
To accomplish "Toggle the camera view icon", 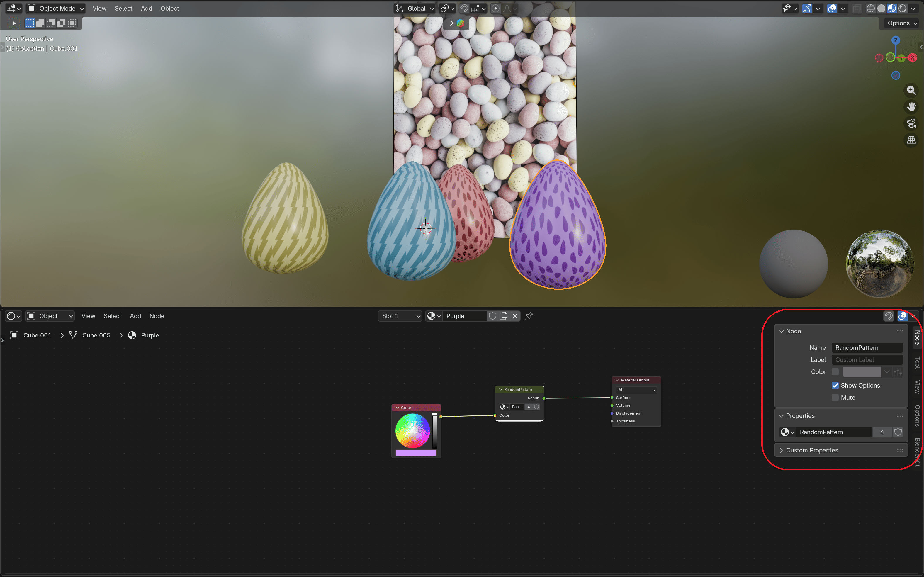I will pyautogui.click(x=911, y=123).
